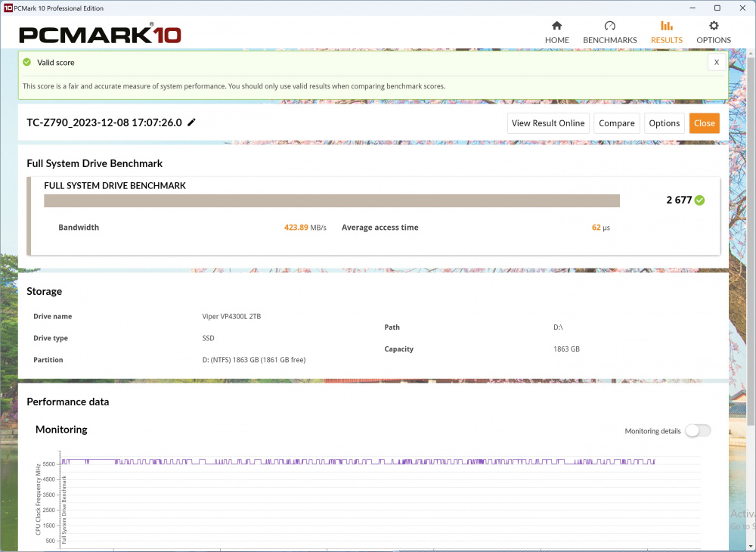Viewport: 756px width, 552px height.
Task: Click View Result Online button
Action: click(x=548, y=123)
